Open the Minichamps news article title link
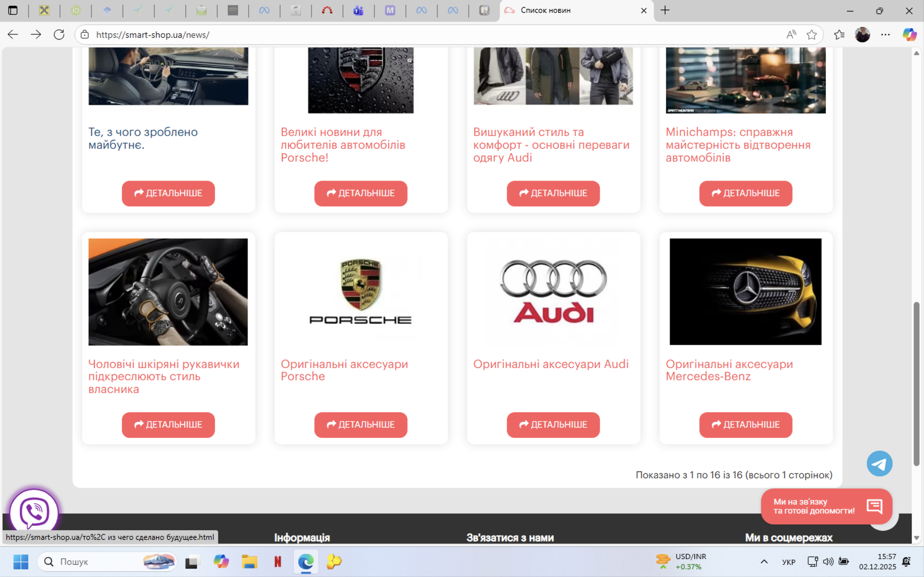924x577 pixels. coord(738,145)
